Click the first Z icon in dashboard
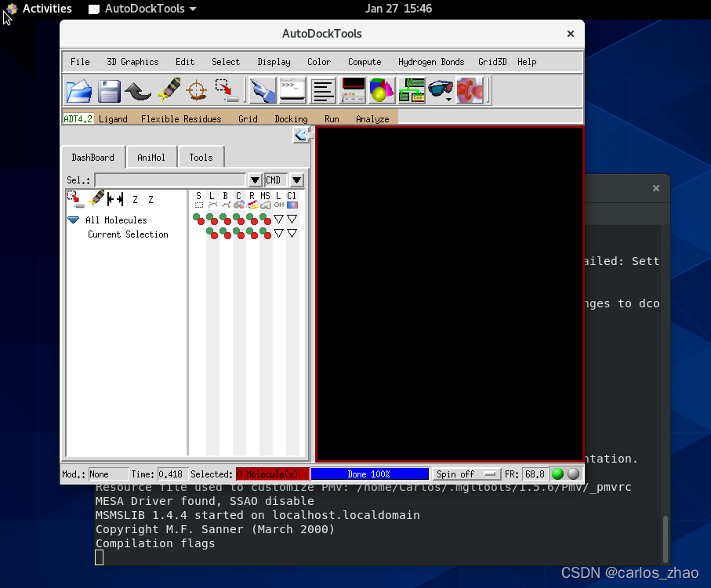 tap(135, 199)
